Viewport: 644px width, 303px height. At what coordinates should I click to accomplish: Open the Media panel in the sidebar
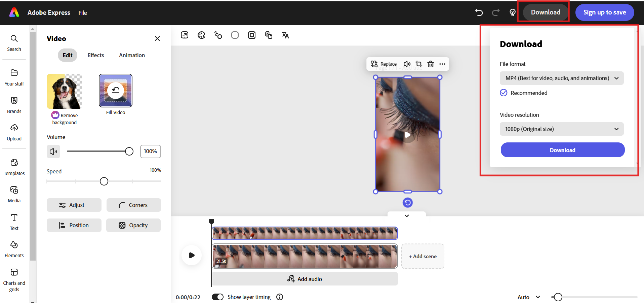(x=14, y=194)
